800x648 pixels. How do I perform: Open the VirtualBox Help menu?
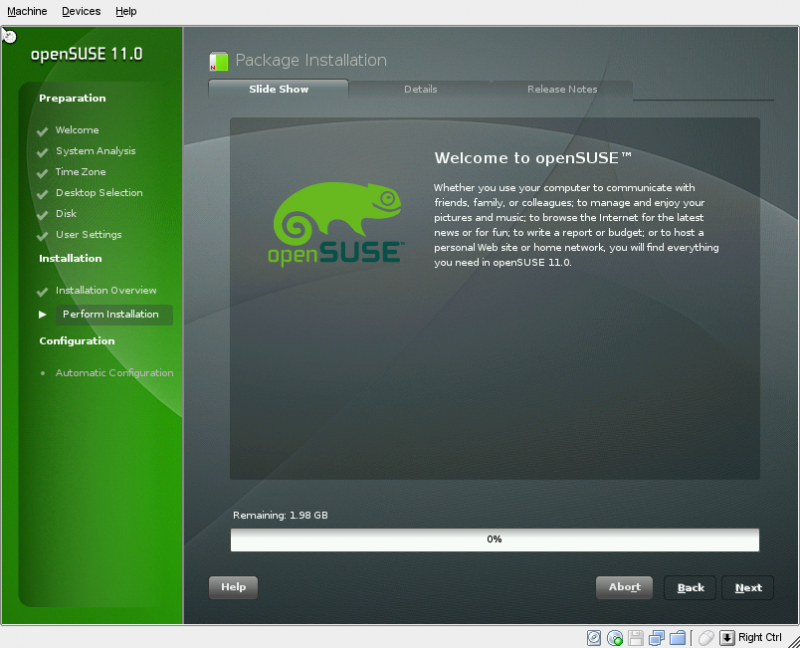(126, 12)
